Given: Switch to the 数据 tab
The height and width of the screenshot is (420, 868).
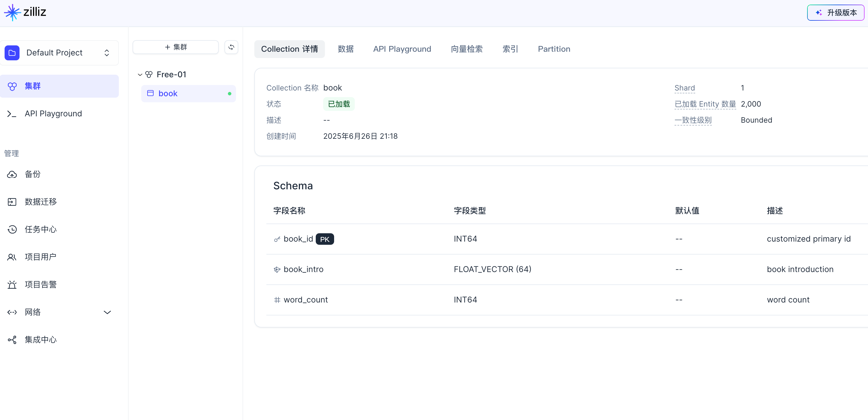Looking at the screenshot, I should point(345,49).
